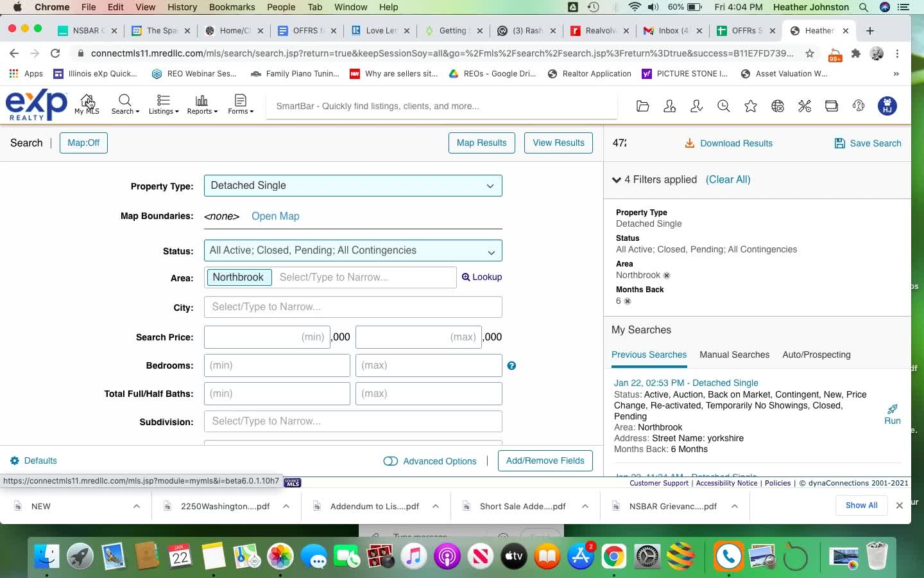Screen dimensions: 924x578
Task: Open the Search magnifier menu
Action: click(125, 104)
